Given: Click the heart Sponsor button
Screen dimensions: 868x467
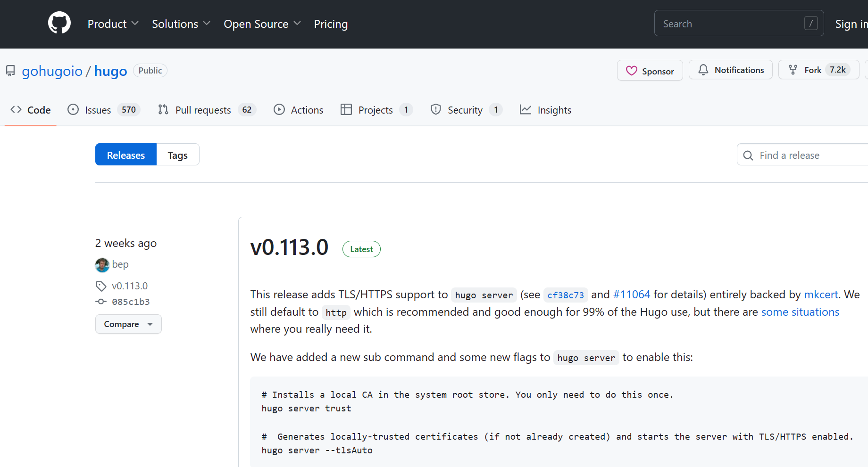Looking at the screenshot, I should tap(650, 71).
